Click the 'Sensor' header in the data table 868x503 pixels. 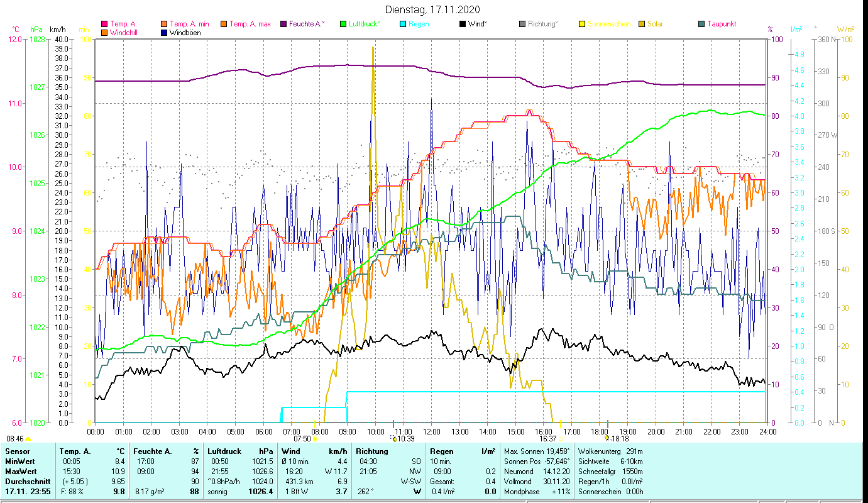click(x=17, y=451)
